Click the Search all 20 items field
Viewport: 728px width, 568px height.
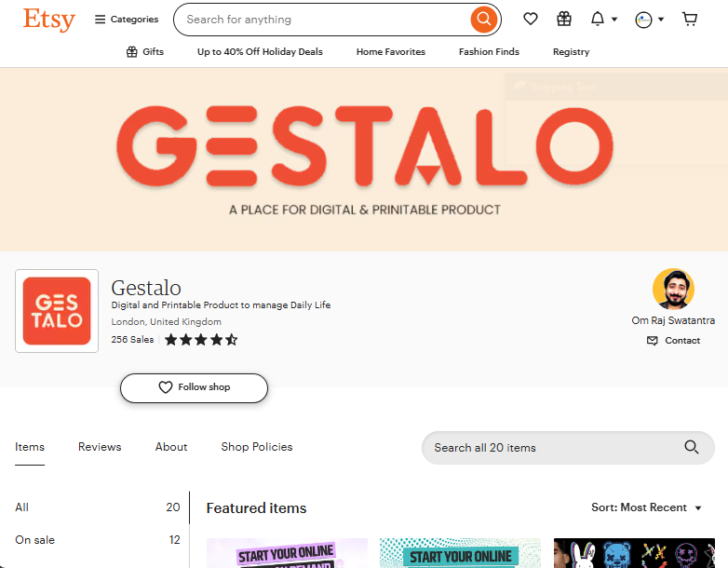pyautogui.click(x=568, y=448)
